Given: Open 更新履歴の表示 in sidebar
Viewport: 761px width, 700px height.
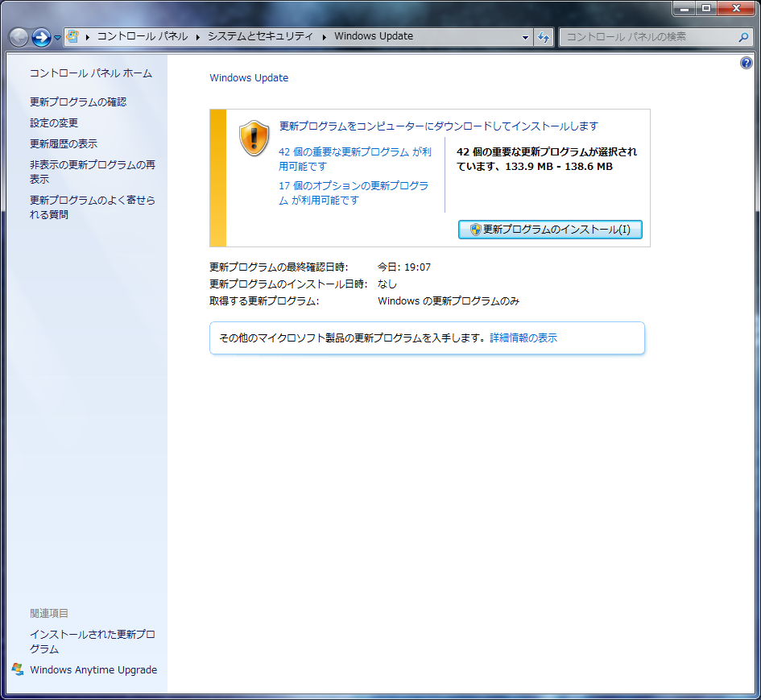Looking at the screenshot, I should [x=64, y=143].
